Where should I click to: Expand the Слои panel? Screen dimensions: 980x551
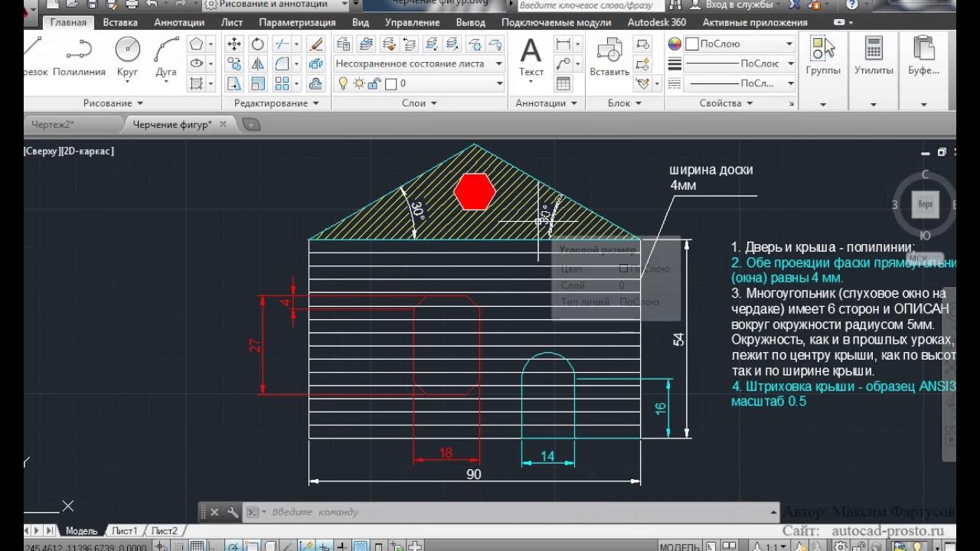419,103
